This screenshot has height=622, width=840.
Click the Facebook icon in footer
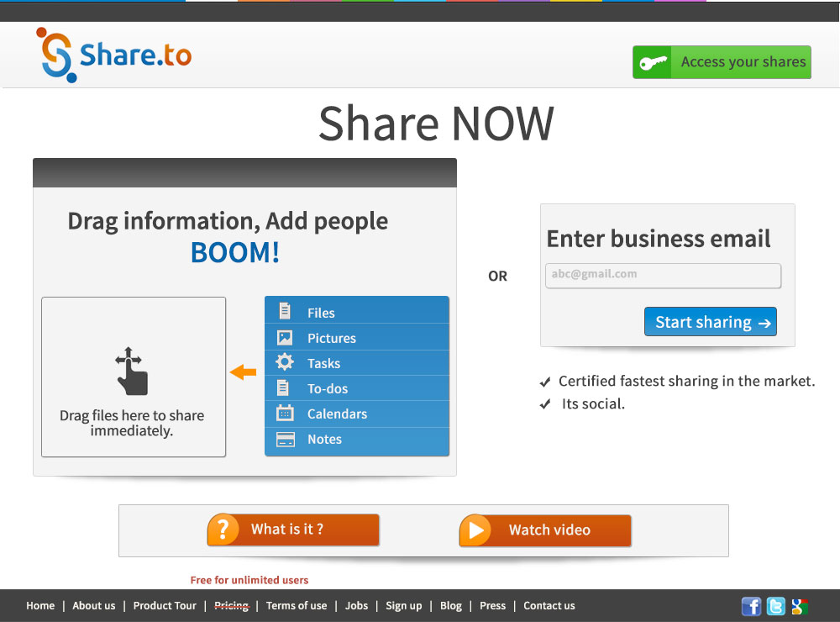click(x=751, y=606)
